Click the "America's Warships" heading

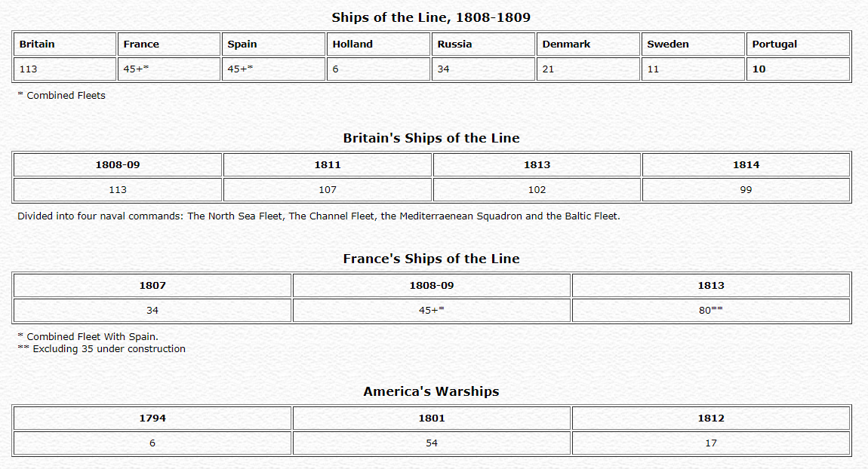pos(432,391)
